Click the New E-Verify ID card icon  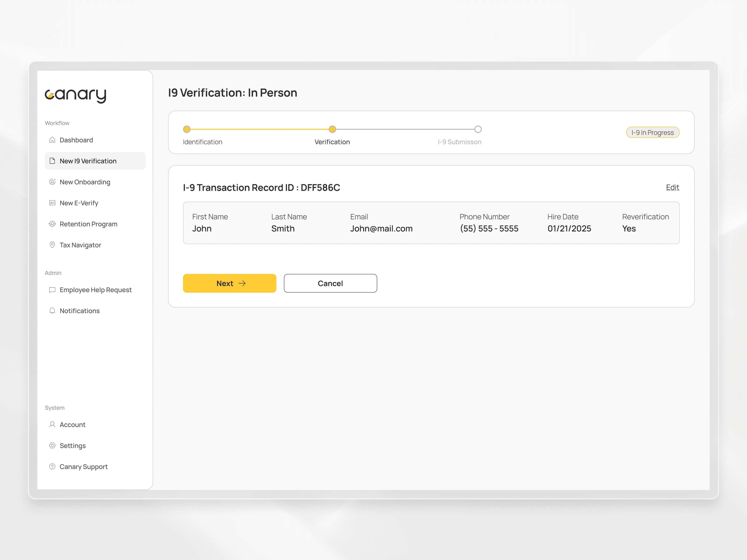pyautogui.click(x=52, y=203)
